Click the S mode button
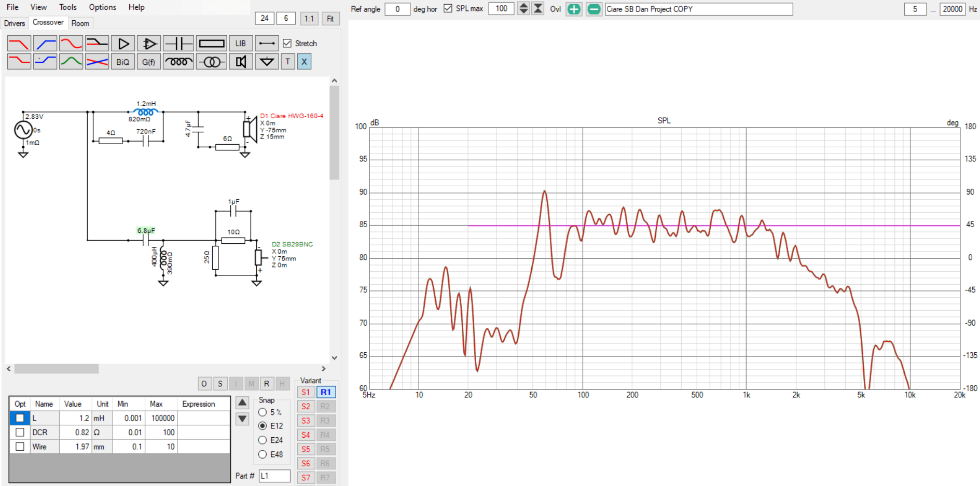Screen dimensions: 980x486 pyautogui.click(x=220, y=384)
